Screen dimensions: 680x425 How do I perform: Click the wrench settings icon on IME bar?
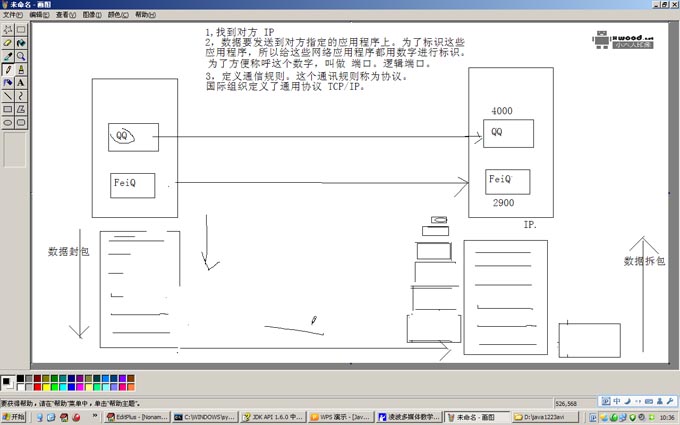click(670, 401)
